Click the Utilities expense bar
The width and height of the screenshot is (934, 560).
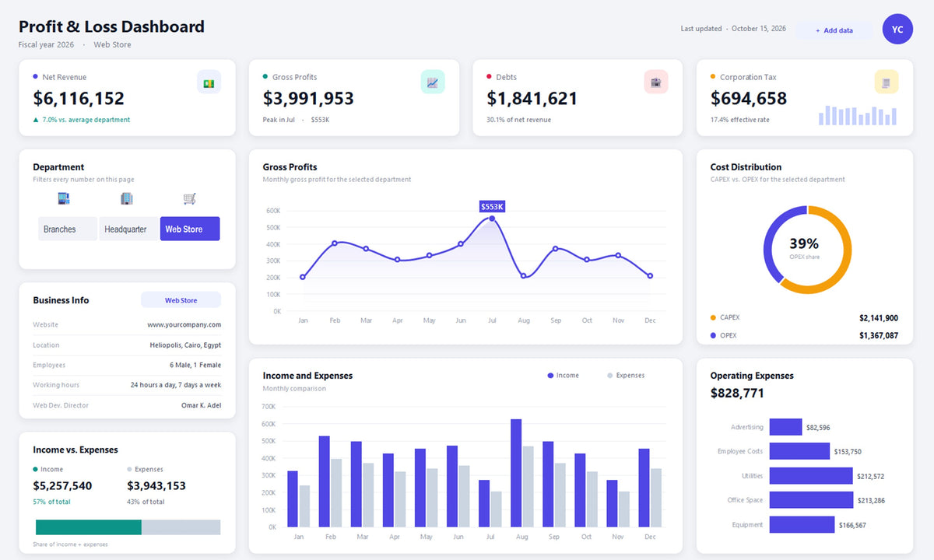(x=811, y=476)
